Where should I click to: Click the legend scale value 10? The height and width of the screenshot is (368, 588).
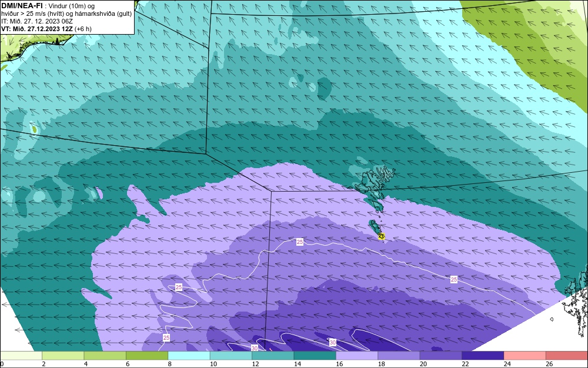213,364
